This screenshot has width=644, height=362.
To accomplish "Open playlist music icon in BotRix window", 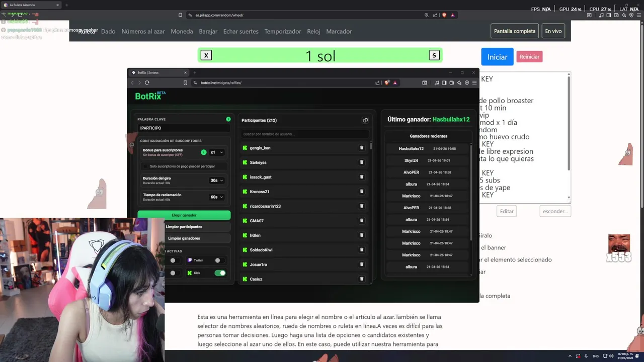I will point(437,82).
